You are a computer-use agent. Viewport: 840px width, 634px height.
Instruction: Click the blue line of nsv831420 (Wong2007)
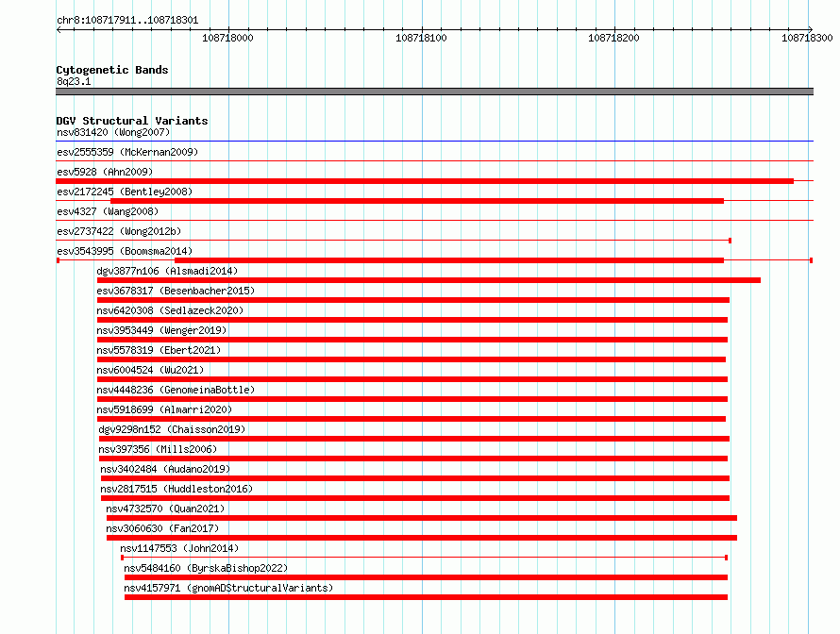coord(434,141)
